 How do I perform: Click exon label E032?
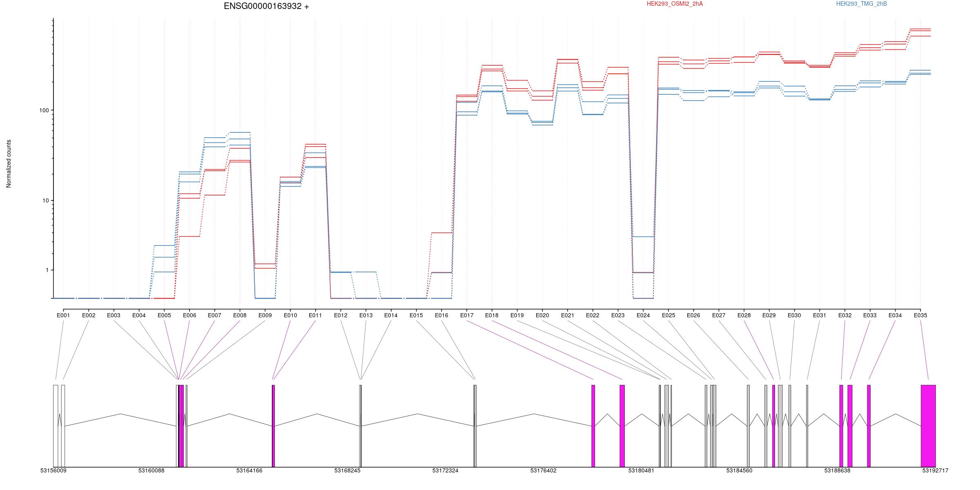click(x=845, y=315)
